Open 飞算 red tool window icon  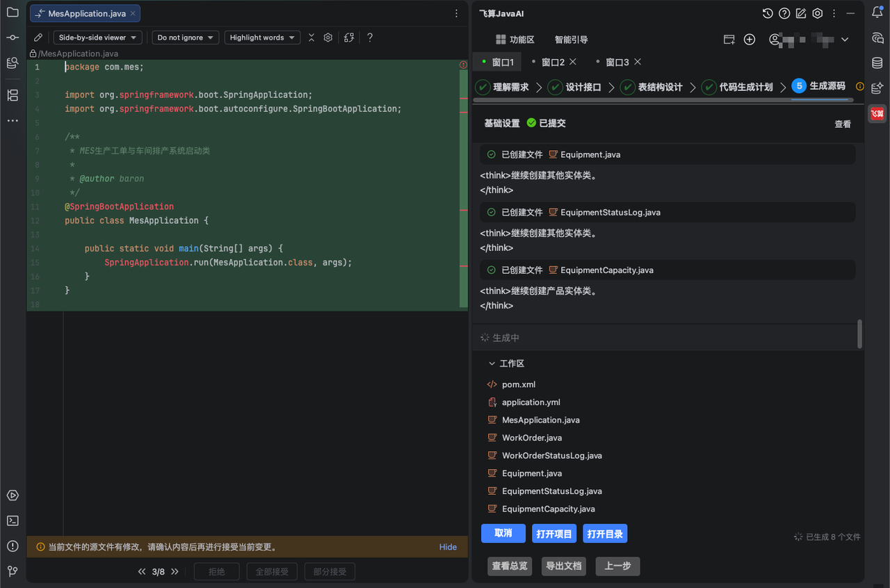pyautogui.click(x=877, y=113)
